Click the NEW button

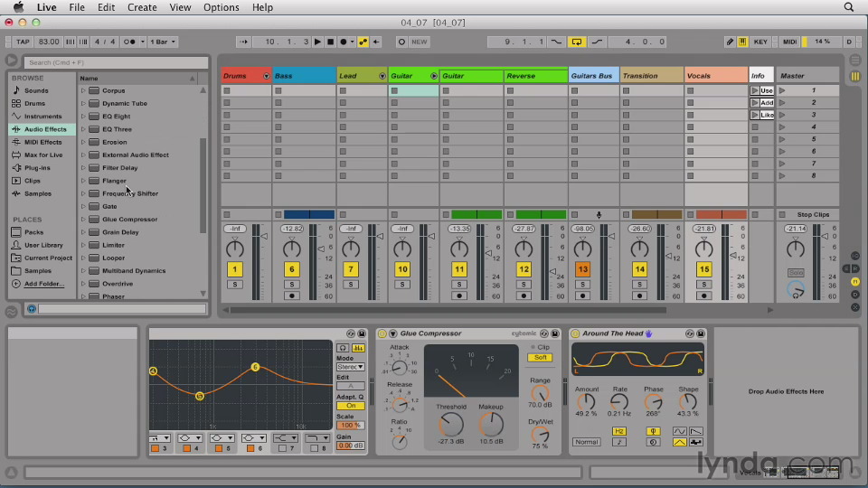pyautogui.click(x=419, y=42)
